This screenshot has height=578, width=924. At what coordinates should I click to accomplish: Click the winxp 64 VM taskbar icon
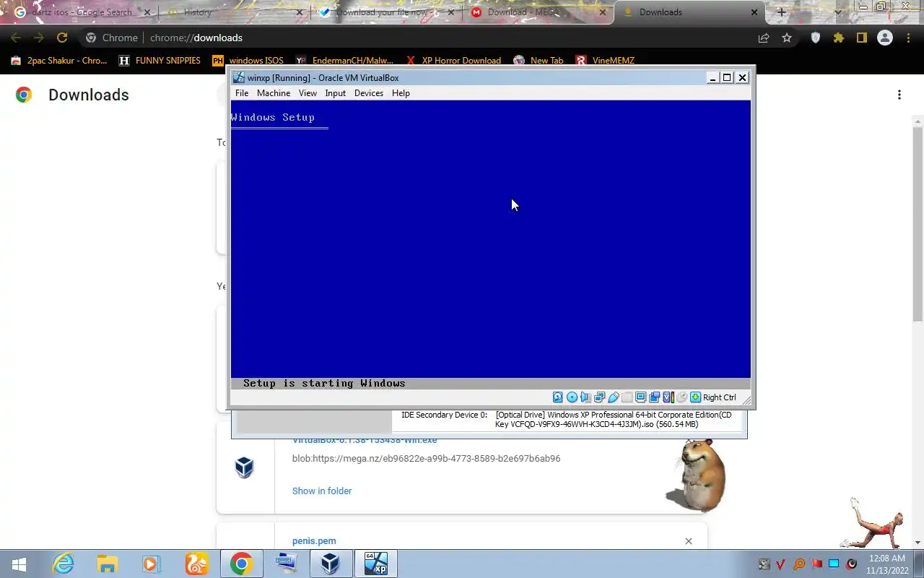point(375,564)
